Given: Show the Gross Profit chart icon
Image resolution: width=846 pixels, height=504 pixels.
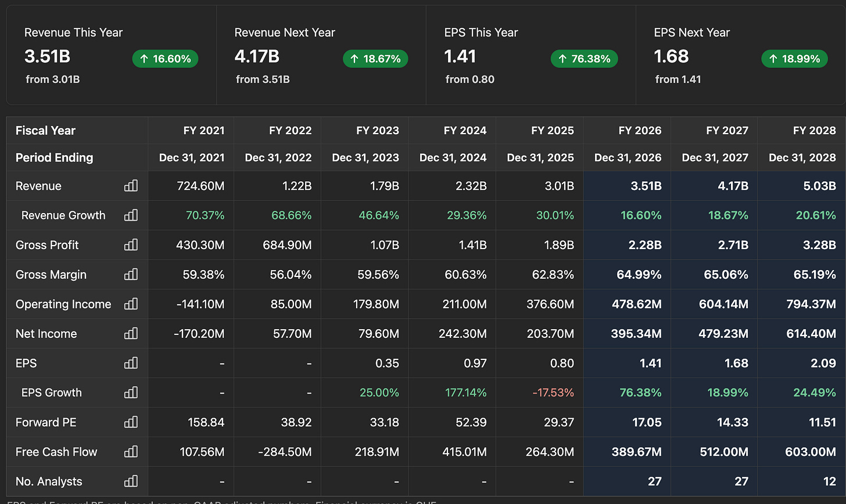Looking at the screenshot, I should [x=131, y=245].
